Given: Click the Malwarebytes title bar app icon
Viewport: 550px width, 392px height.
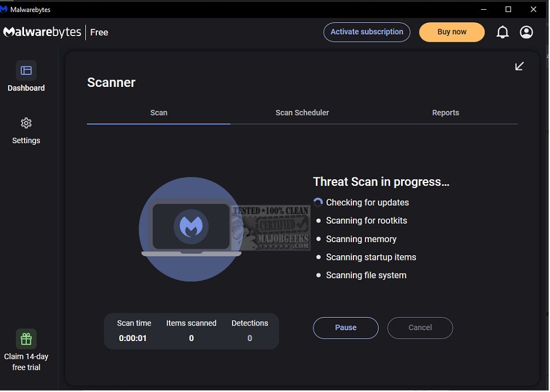Looking at the screenshot, I should (x=3, y=10).
